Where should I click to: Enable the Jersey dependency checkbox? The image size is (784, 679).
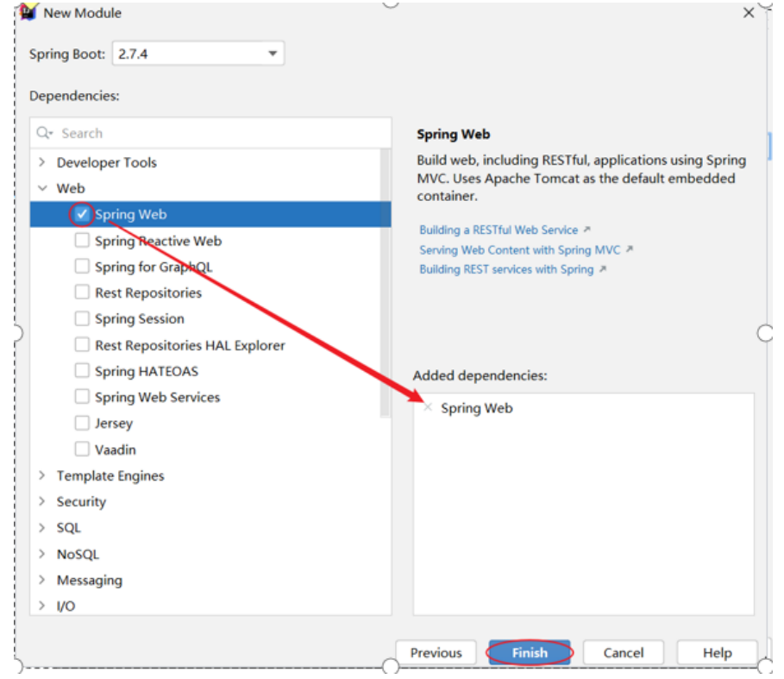(81, 423)
